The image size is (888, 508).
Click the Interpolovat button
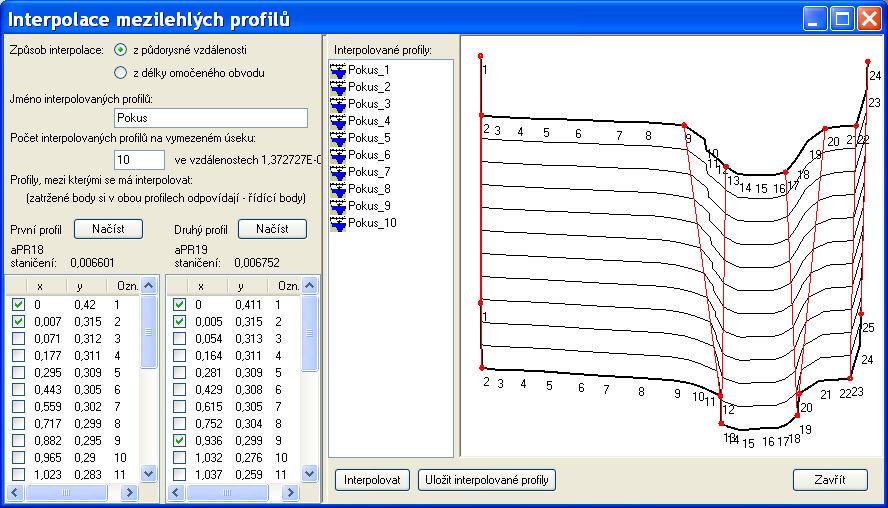[372, 480]
